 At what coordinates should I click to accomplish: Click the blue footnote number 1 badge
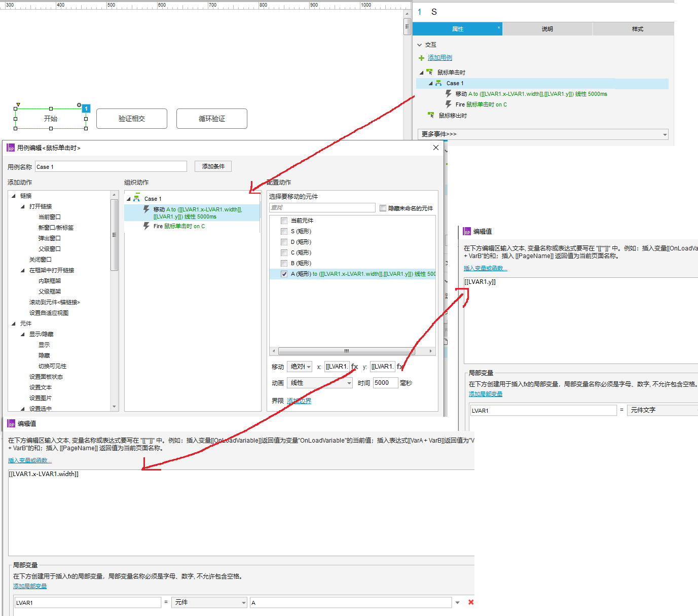point(86,108)
